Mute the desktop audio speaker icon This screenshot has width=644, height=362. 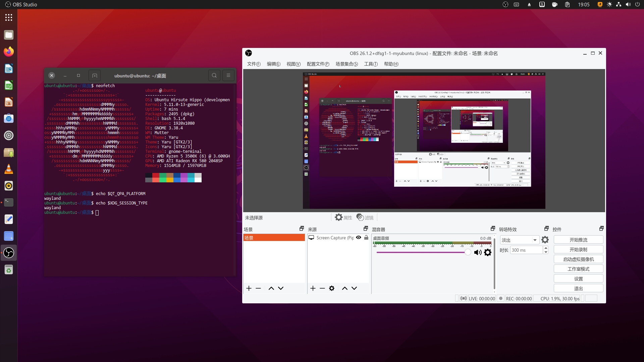point(478,252)
